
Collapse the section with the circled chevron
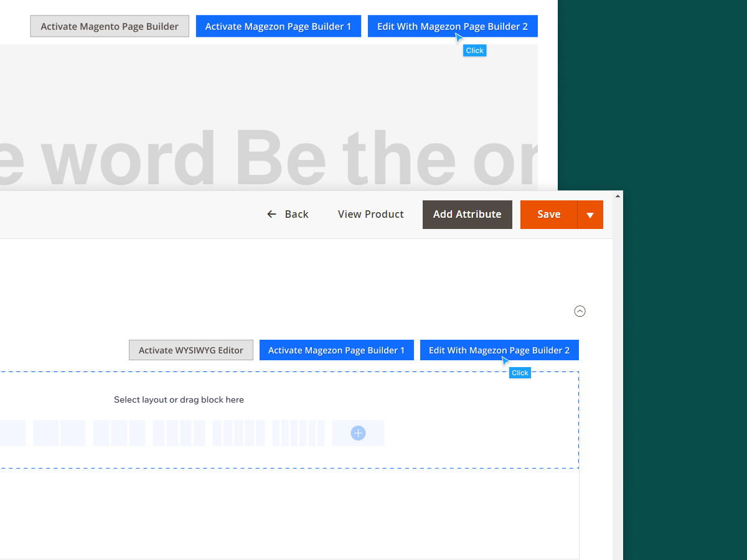[x=580, y=311]
